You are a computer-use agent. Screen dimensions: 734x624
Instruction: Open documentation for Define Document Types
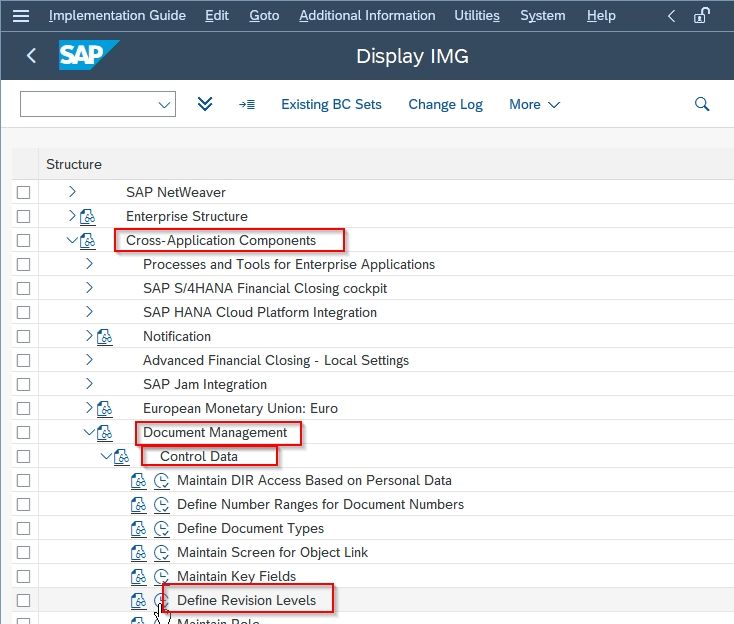tap(138, 529)
